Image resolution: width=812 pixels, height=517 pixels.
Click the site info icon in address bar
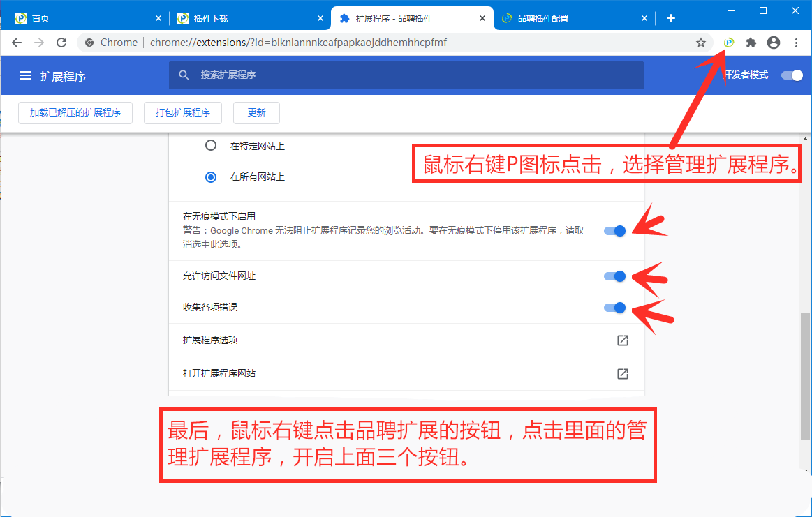click(x=89, y=43)
